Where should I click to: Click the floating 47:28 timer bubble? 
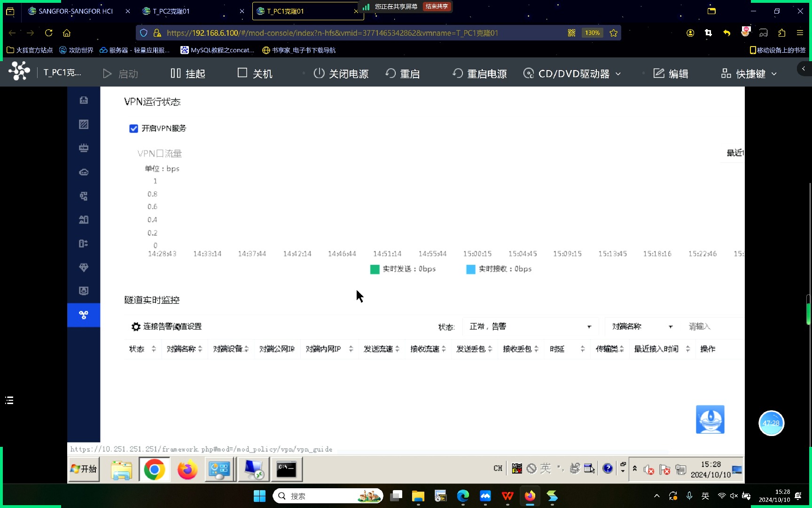pos(771,423)
